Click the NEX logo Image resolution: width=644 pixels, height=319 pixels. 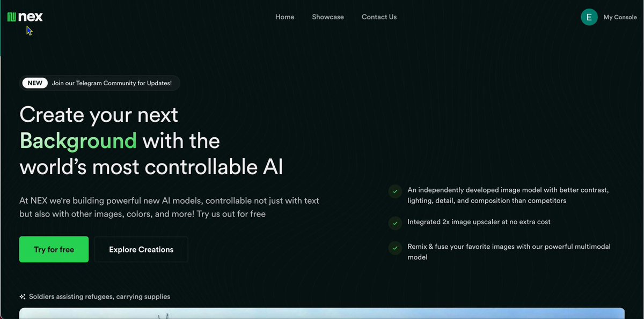(25, 17)
